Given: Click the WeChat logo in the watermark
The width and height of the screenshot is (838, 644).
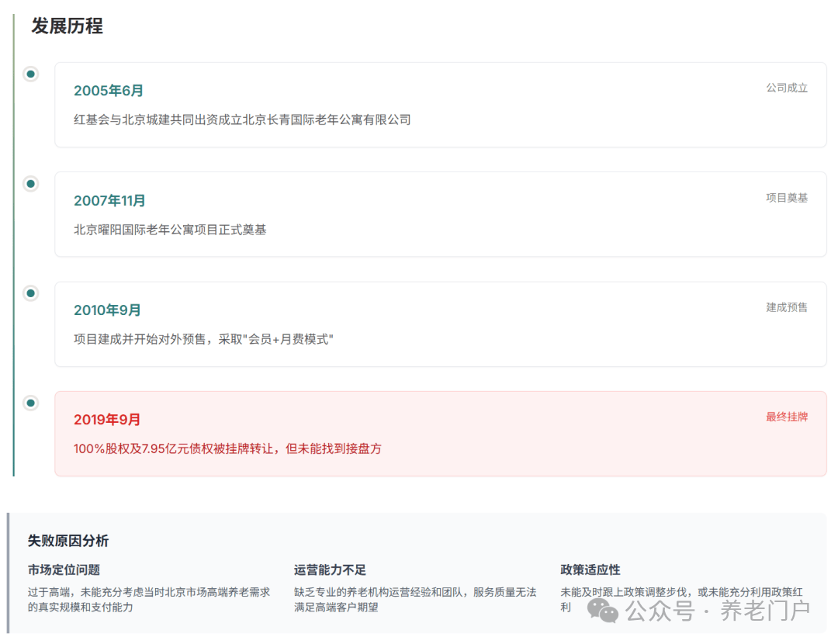Looking at the screenshot, I should click(603, 610).
